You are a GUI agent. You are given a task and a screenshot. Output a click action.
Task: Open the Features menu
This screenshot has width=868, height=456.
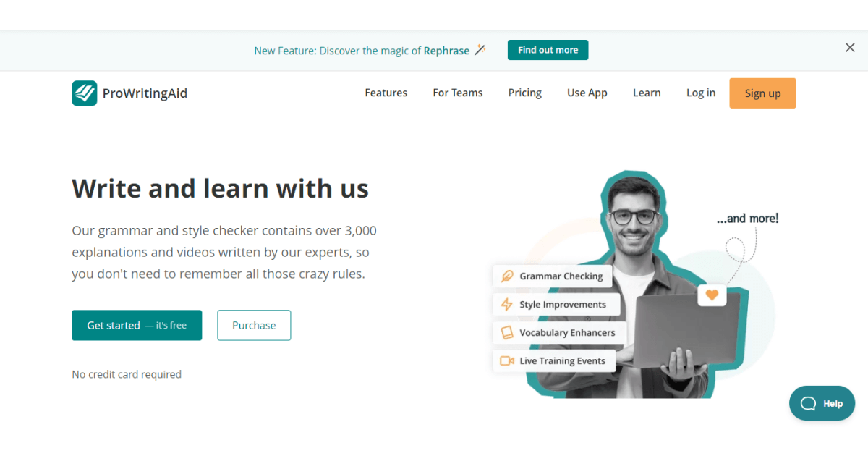pyautogui.click(x=386, y=93)
